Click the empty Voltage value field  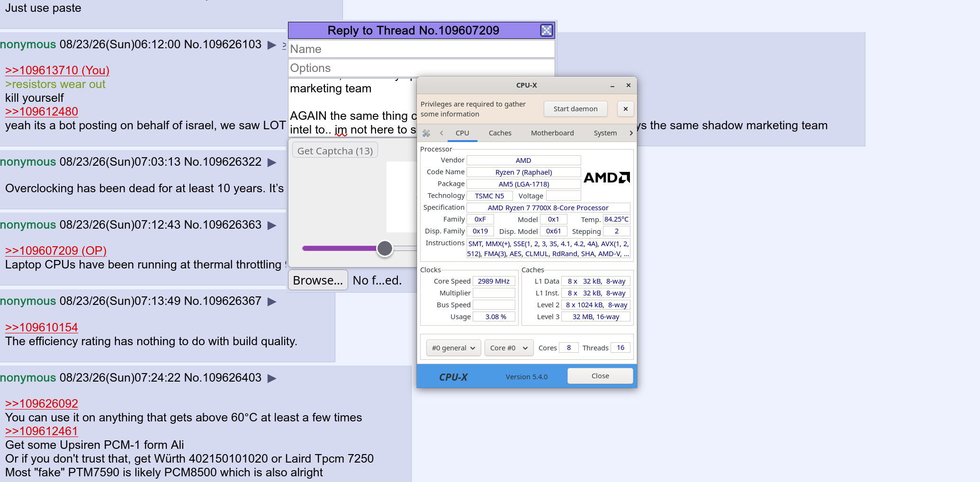(x=563, y=196)
